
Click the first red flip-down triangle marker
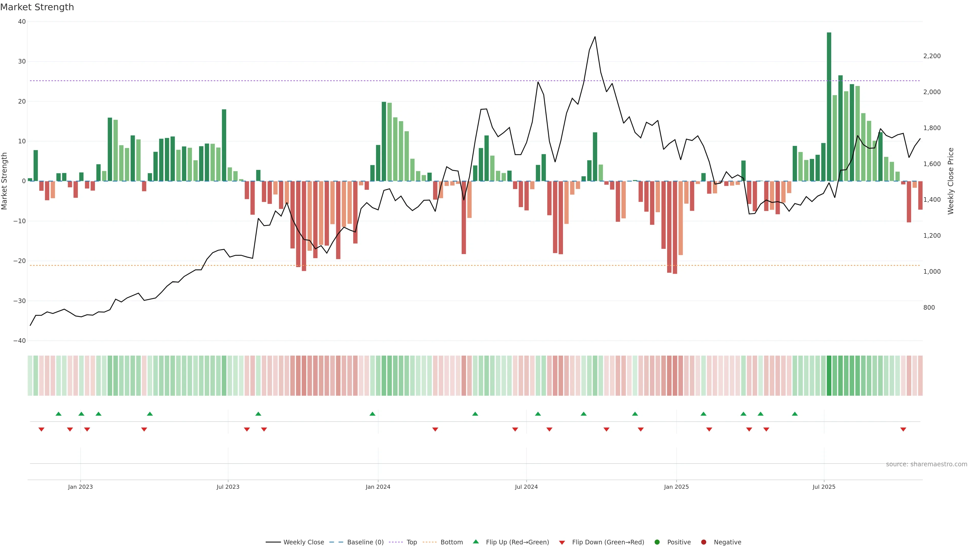tap(41, 429)
